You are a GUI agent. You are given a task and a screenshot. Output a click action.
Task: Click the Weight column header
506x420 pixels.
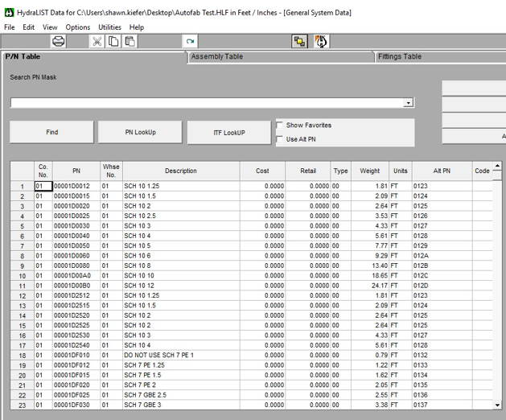point(370,171)
